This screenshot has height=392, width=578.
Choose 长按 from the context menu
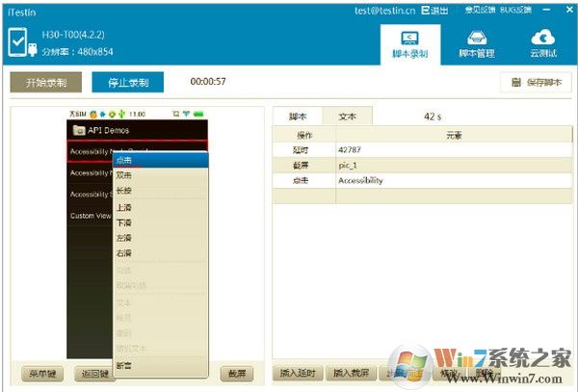(161, 191)
